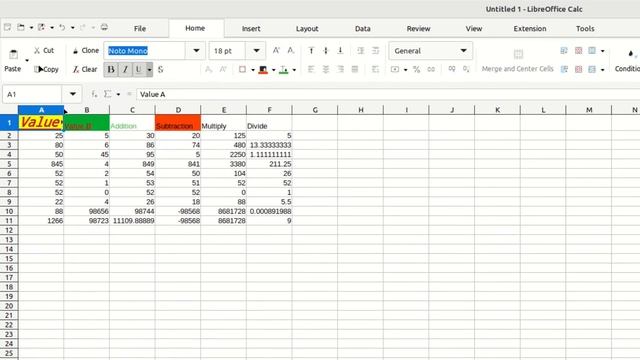Toggle Bold formatting
This screenshot has width=640, height=360.
pyautogui.click(x=111, y=70)
